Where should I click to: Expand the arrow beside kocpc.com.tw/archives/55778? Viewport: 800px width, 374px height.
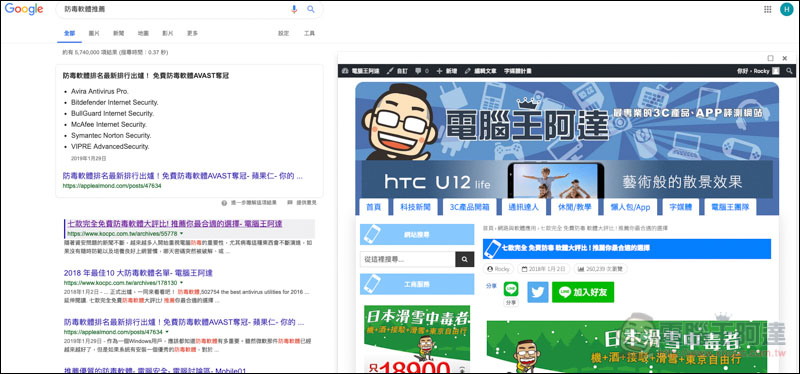181,234
